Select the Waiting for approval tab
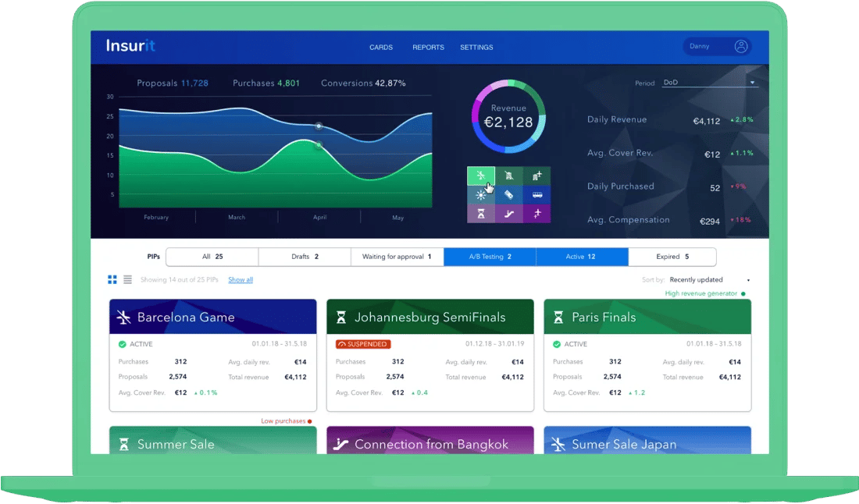 click(397, 257)
